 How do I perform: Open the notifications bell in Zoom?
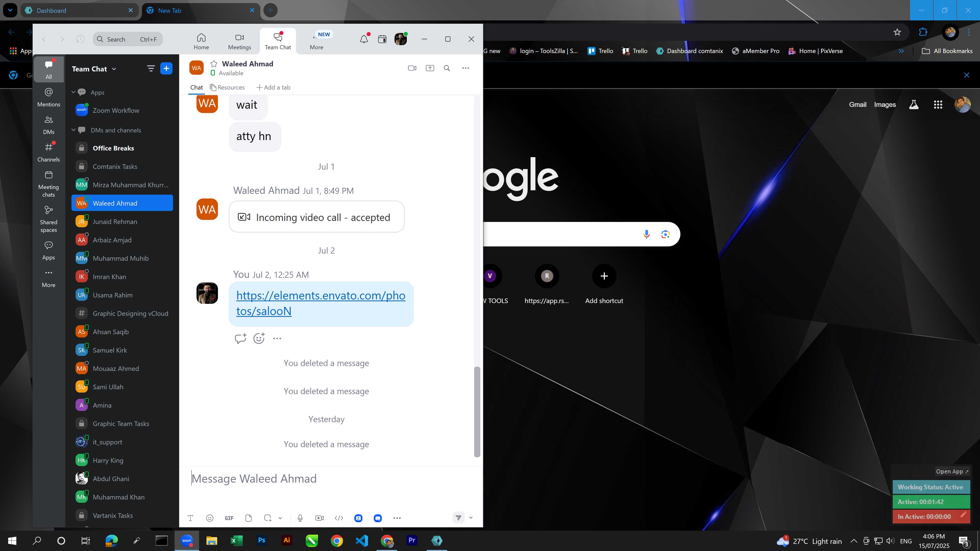coord(364,39)
